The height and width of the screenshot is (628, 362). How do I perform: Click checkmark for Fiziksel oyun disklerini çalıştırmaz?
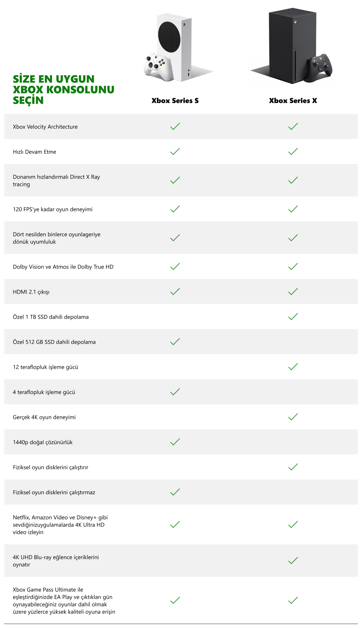pos(175,492)
